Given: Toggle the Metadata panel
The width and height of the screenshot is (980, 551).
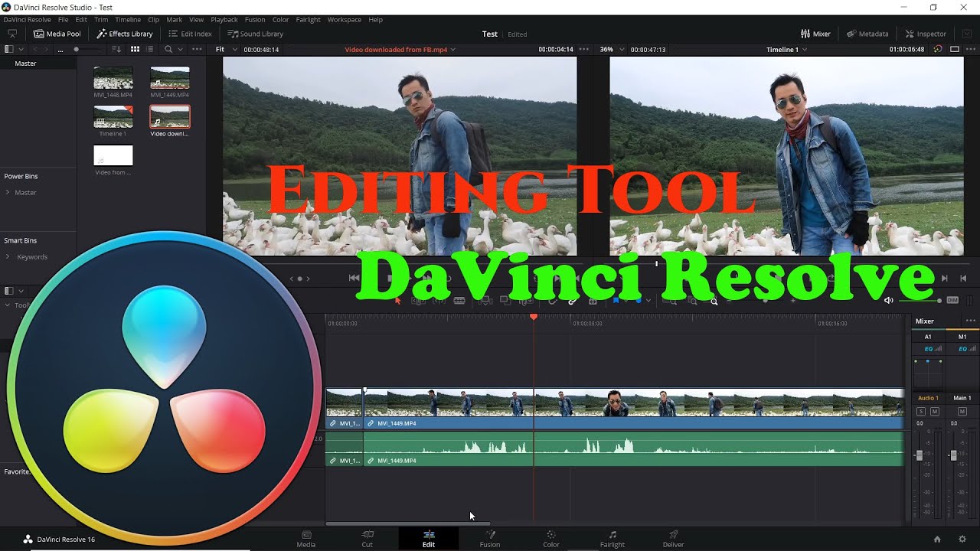Looking at the screenshot, I should point(867,34).
